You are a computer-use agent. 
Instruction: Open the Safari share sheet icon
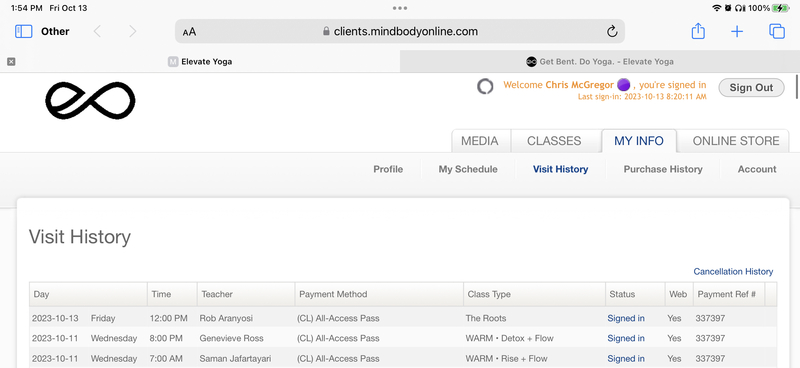[x=698, y=31]
